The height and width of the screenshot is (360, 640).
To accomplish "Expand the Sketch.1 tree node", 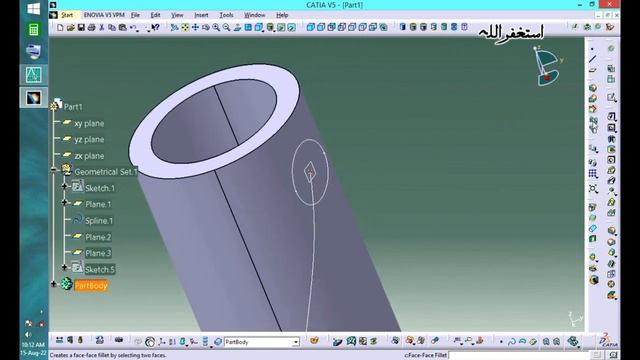I will (x=64, y=186).
